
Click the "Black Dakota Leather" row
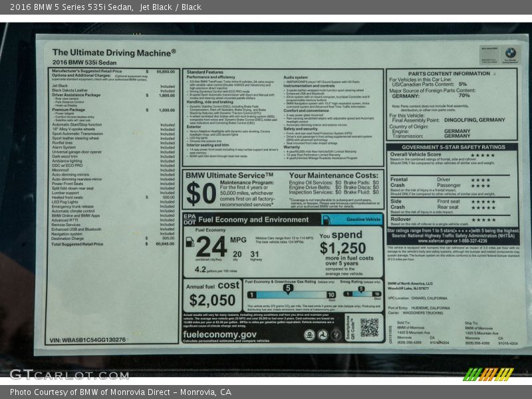pyautogui.click(x=113, y=90)
